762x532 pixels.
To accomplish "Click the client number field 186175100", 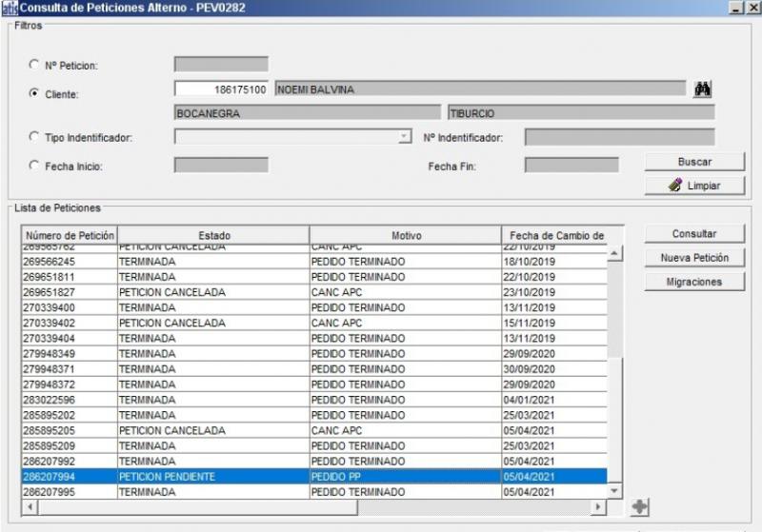I will click(222, 89).
